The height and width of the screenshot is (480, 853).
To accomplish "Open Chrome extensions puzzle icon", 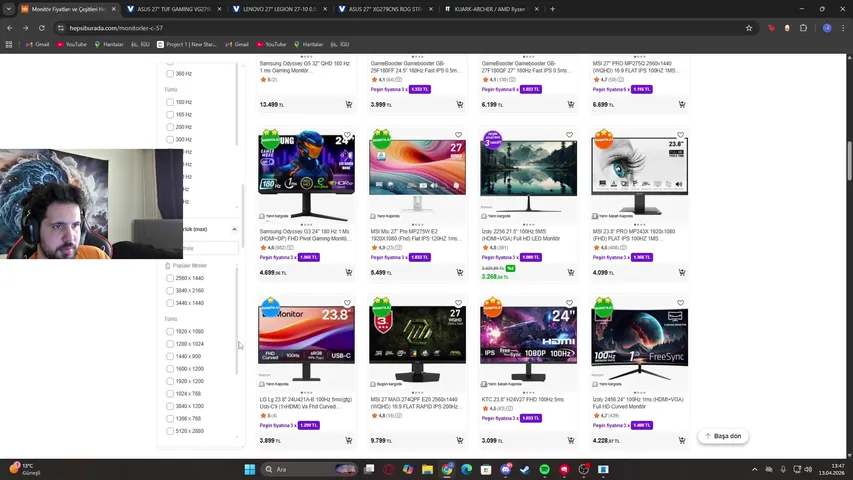I will (x=803, y=28).
